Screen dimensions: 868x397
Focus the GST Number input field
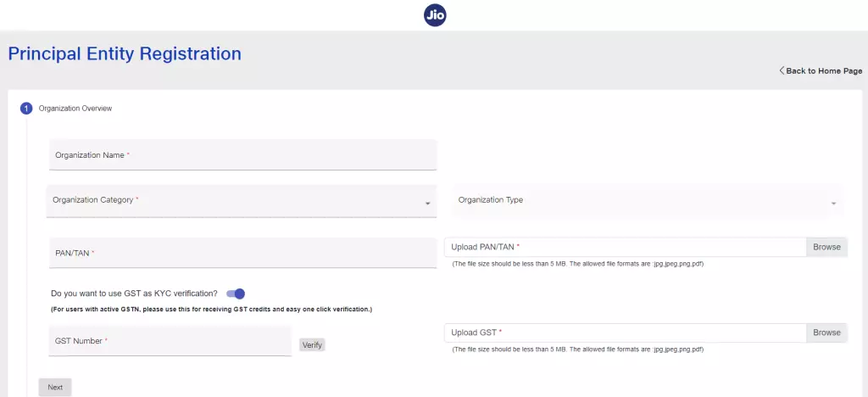click(170, 341)
